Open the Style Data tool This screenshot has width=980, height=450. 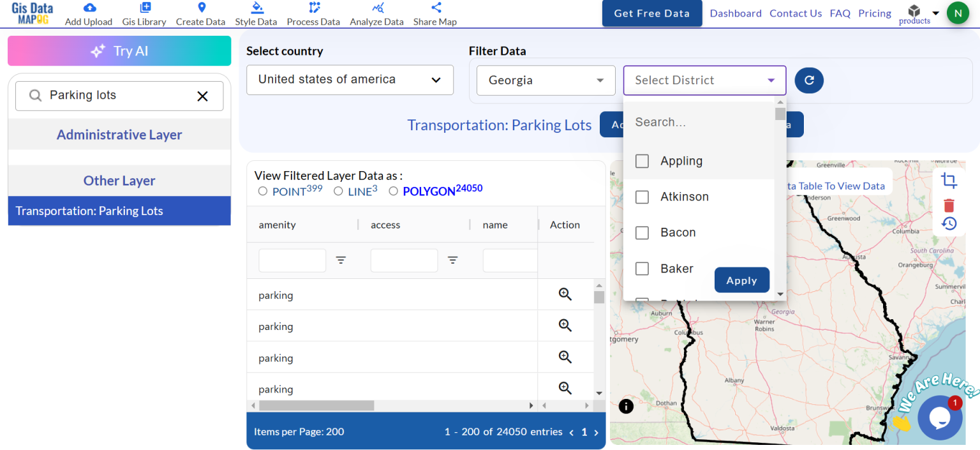coord(256,8)
